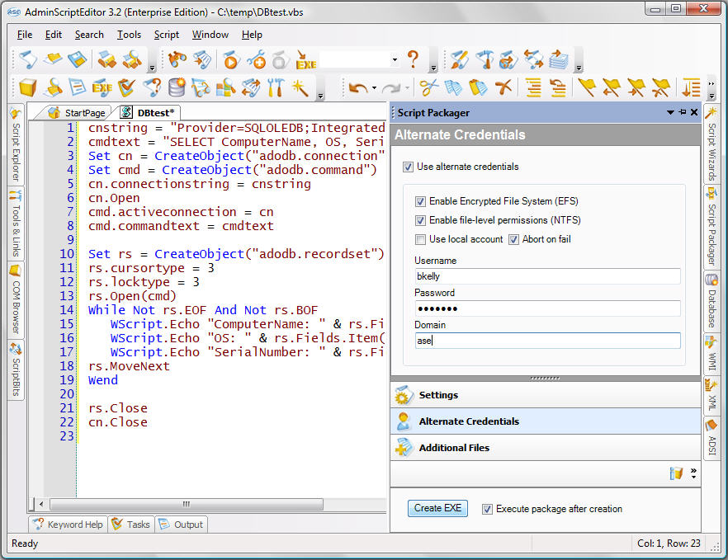Open the COM Browser side tab
Viewport: 728px width, 560px height.
[x=16, y=300]
